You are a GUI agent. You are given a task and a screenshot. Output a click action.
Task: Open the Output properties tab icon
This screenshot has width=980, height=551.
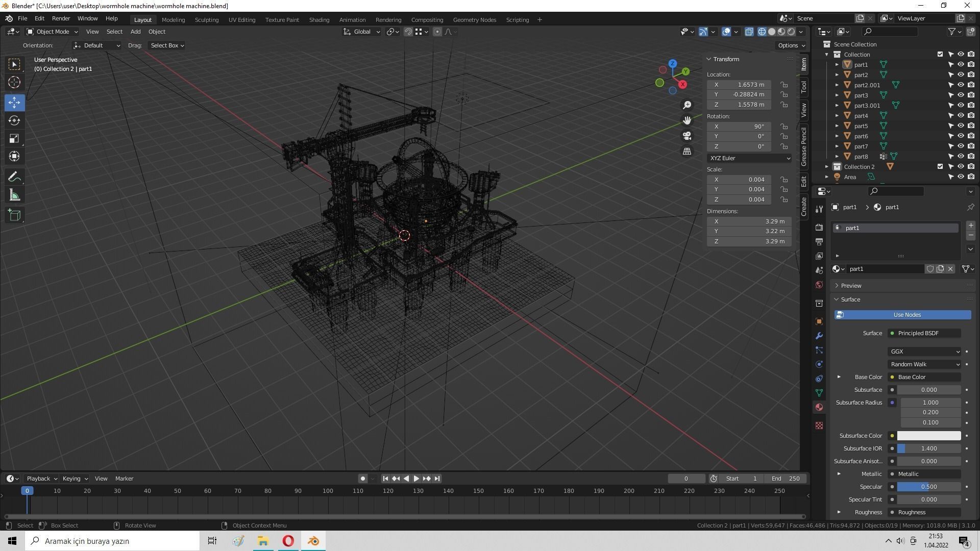(x=819, y=241)
